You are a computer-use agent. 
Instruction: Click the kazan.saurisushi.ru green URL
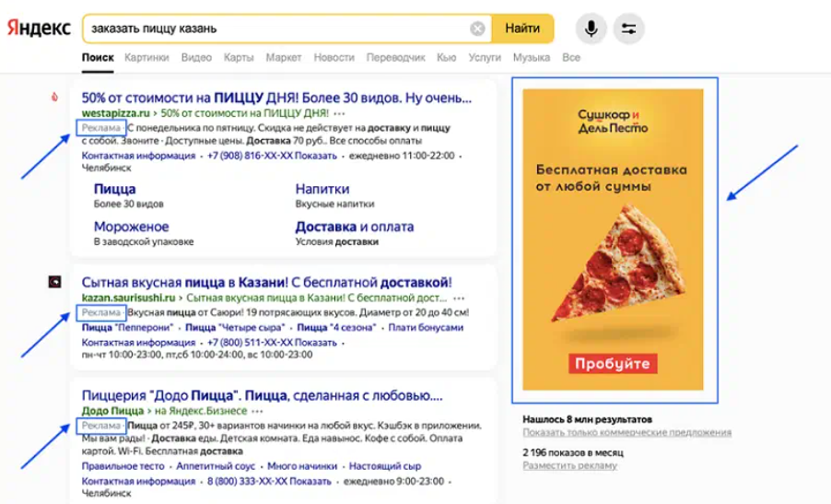[128, 299]
